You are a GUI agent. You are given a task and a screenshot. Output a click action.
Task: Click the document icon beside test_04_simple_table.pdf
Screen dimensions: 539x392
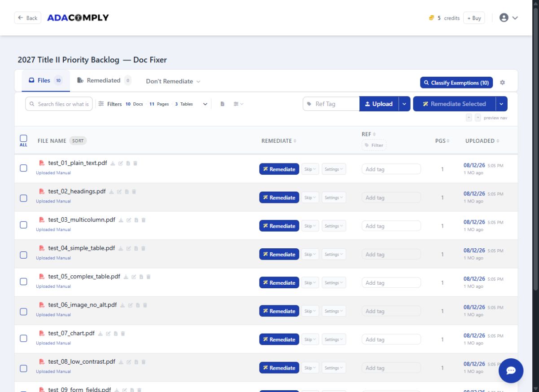click(x=136, y=248)
